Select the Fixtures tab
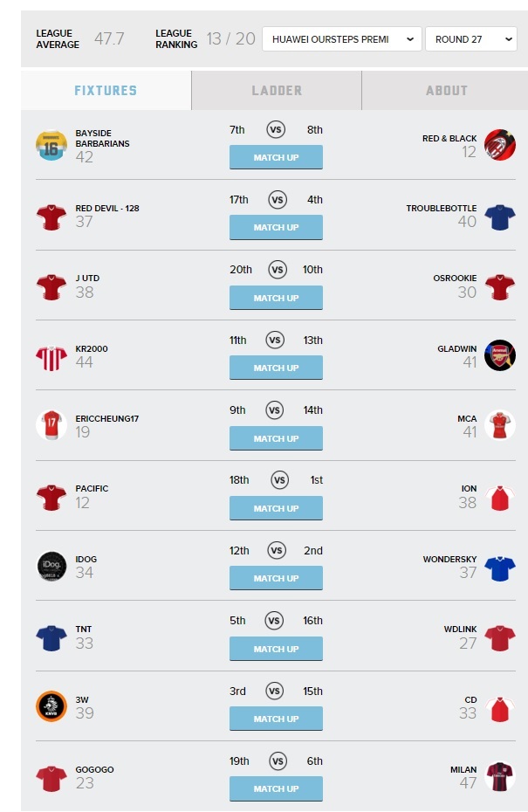The height and width of the screenshot is (812, 528). click(106, 91)
